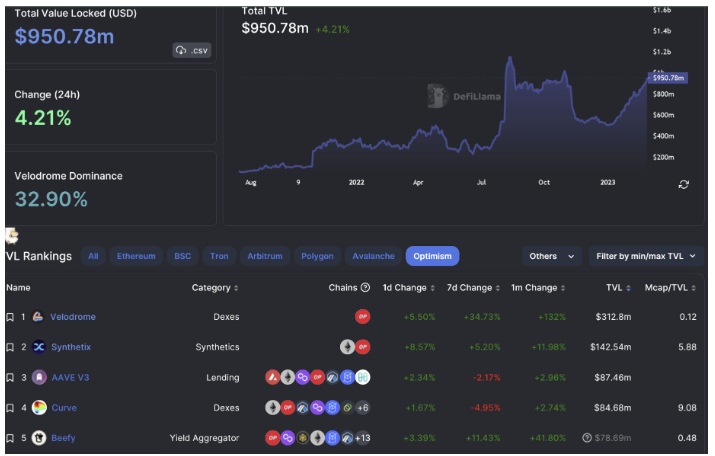
Task: Click the Curve rainbow logo
Action: [x=39, y=407]
